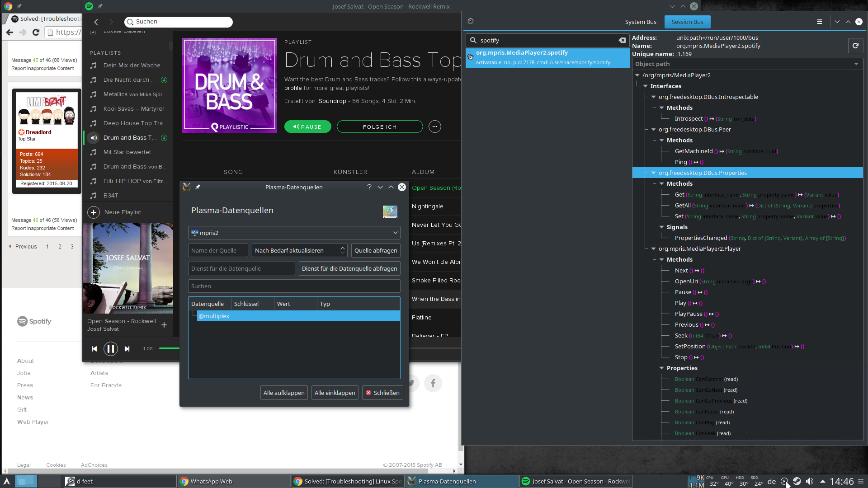Viewport: 868px width, 488px height.
Task: Toggle the FOLGE ICH follow button
Action: pyautogui.click(x=380, y=127)
